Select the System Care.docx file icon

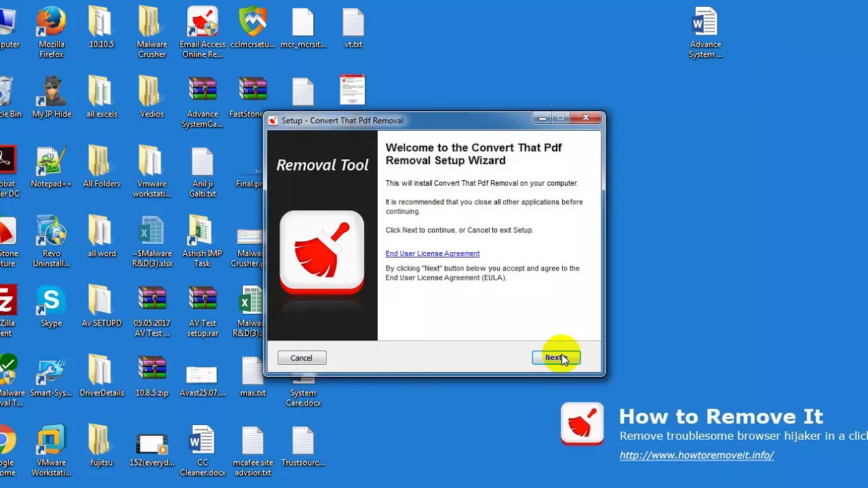pyautogui.click(x=303, y=382)
